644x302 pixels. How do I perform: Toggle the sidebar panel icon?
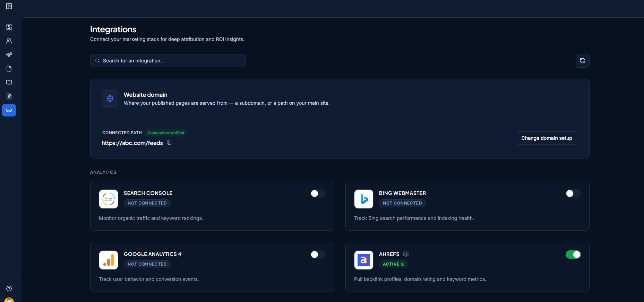coord(9,6)
